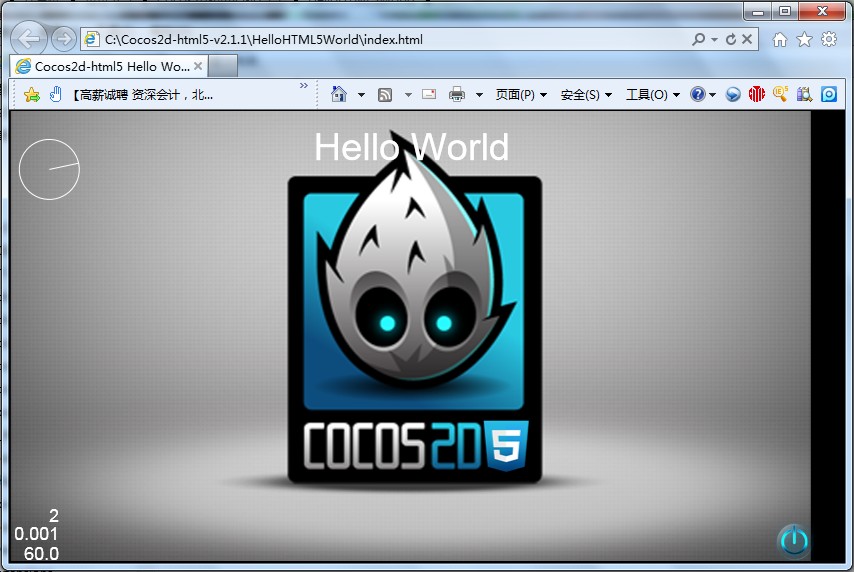This screenshot has width=854, height=572.
Task: Refresh the page with the reload icon
Action: click(x=731, y=39)
